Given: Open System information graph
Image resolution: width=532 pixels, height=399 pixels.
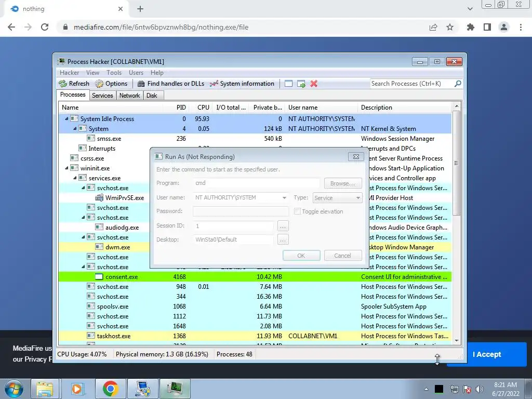Looking at the screenshot, I should [x=242, y=84].
